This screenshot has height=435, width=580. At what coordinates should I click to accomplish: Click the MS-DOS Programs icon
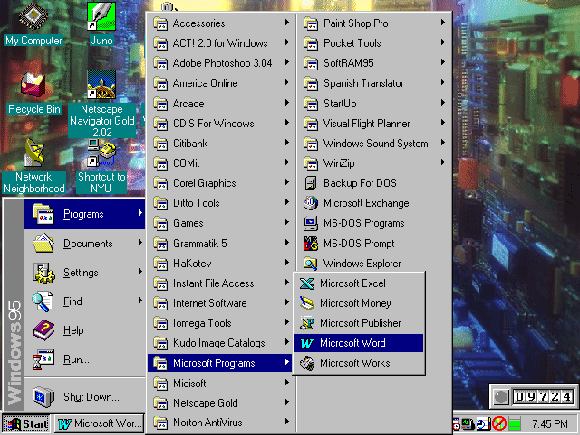[x=310, y=223]
